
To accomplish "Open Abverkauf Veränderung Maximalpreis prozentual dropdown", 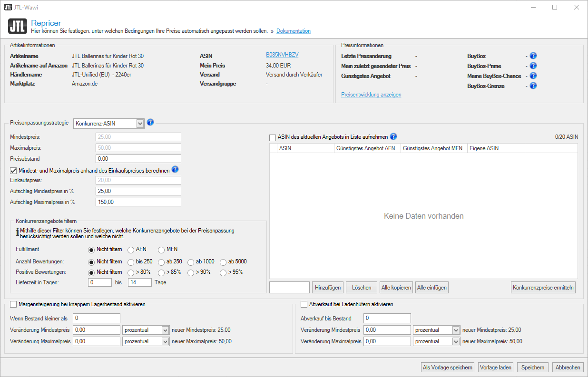I will coord(436,341).
